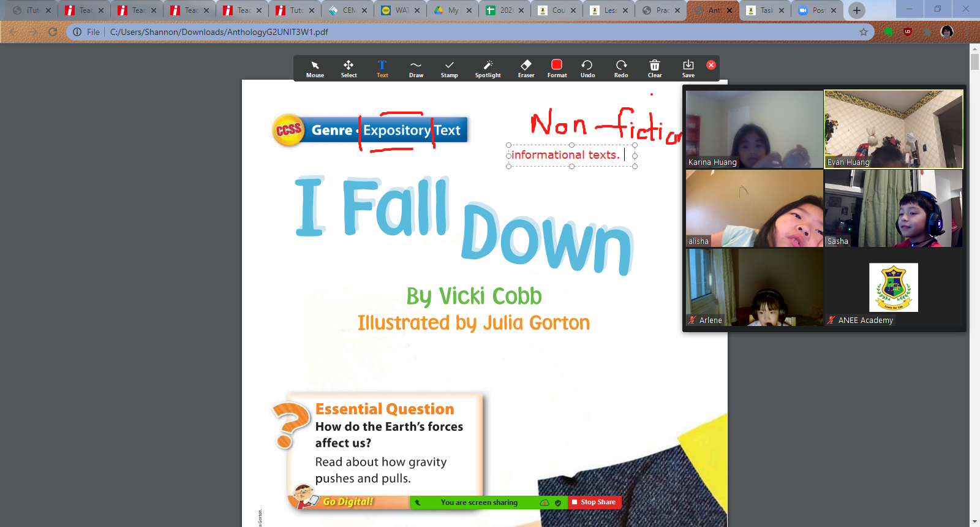The height and width of the screenshot is (527, 980).
Task: Close the WAT tab
Action: point(417,10)
